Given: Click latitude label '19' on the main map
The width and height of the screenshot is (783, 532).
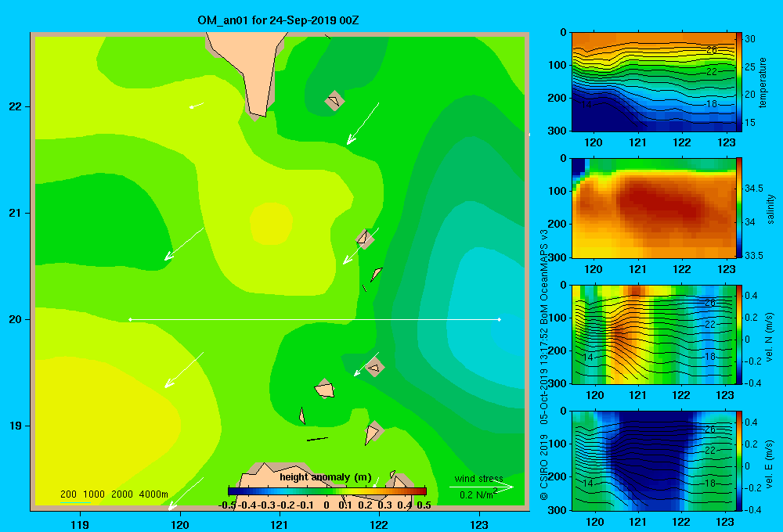Looking at the screenshot, I should 16,426.
